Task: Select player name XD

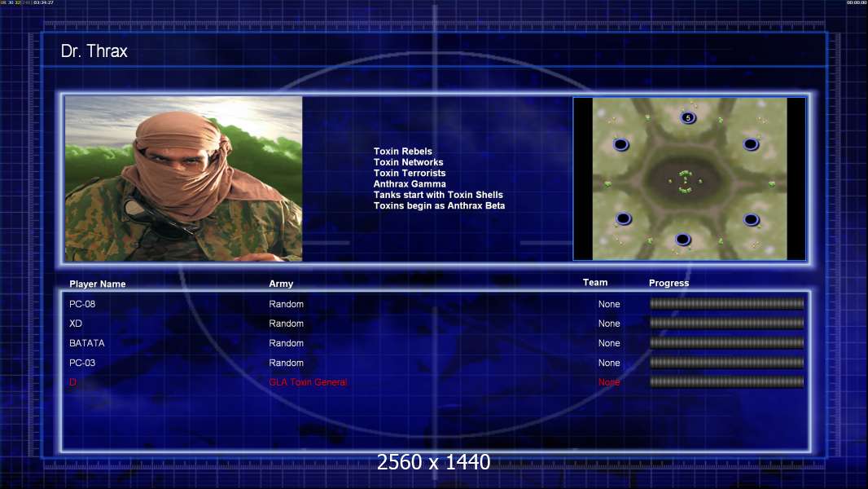Action: click(75, 324)
